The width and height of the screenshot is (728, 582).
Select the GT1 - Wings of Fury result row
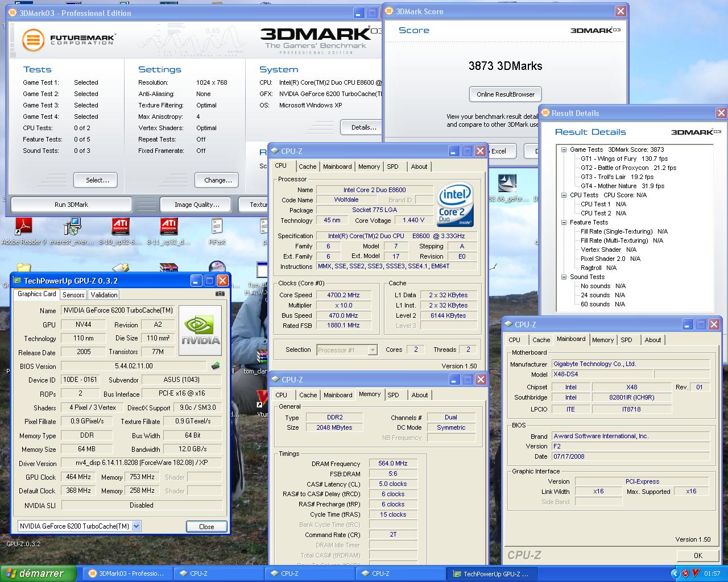point(624,159)
